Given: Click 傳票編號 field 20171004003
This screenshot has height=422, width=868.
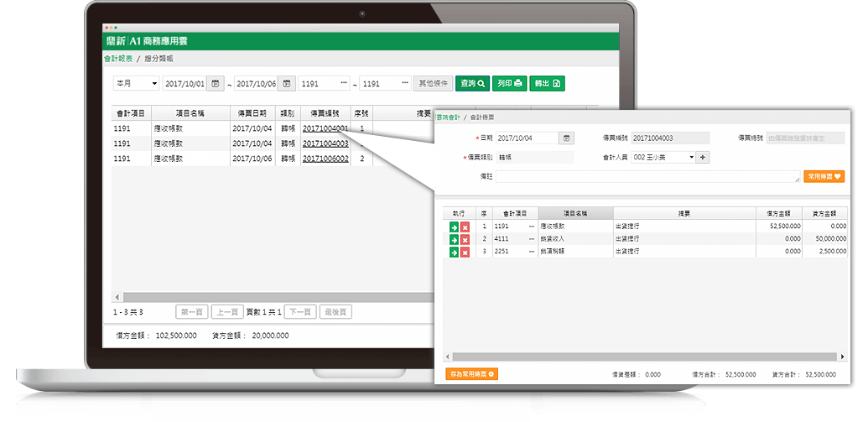Looking at the screenshot, I should (670, 138).
